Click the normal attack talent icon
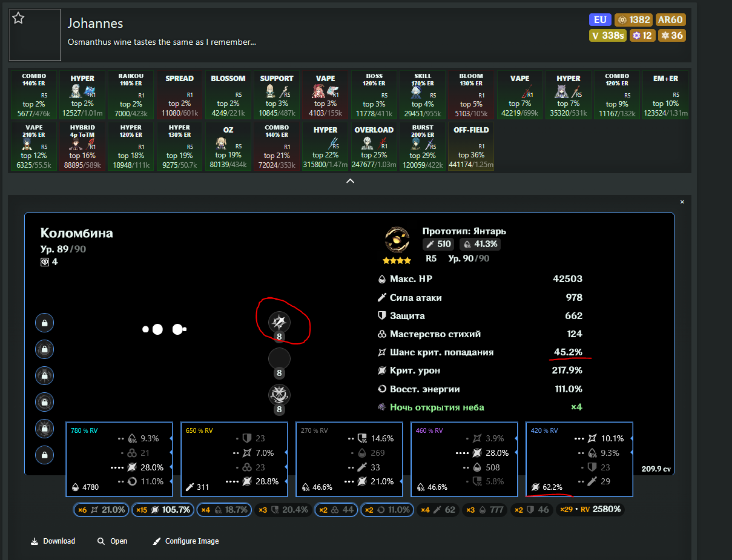Image resolution: width=732 pixels, height=560 pixels. (x=279, y=322)
